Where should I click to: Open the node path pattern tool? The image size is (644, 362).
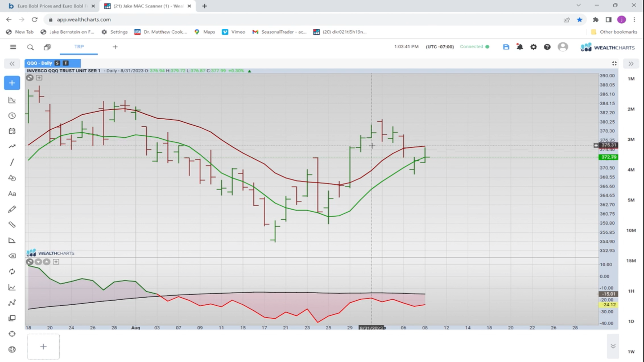12,303
